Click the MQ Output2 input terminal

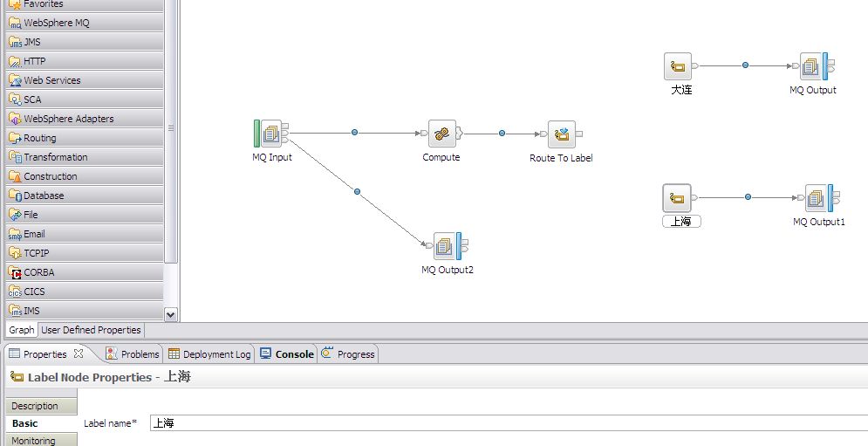coord(429,245)
